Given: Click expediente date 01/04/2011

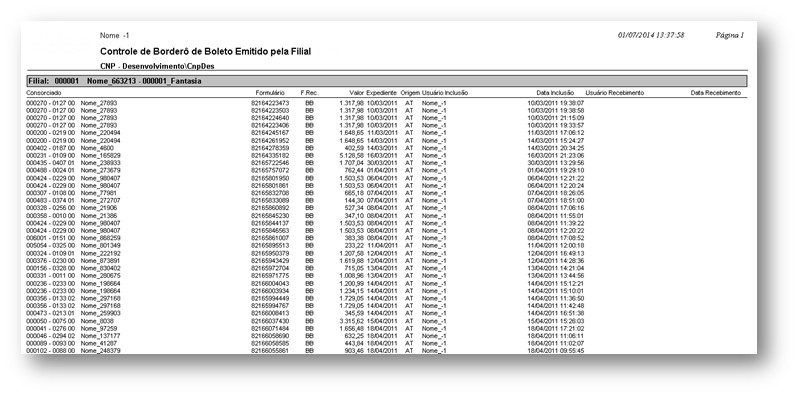Looking at the screenshot, I should pos(382,170).
